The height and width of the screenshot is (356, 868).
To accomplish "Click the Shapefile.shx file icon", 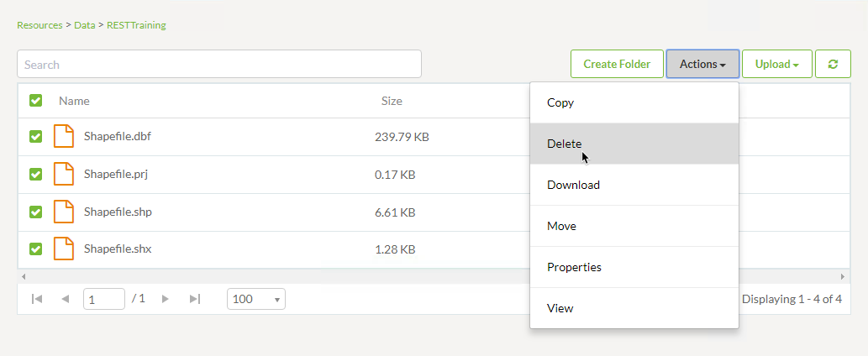I will coord(64,249).
